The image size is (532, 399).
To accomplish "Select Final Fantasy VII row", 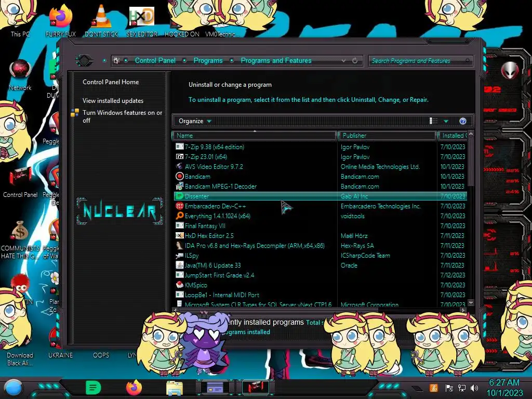I will (x=320, y=225).
